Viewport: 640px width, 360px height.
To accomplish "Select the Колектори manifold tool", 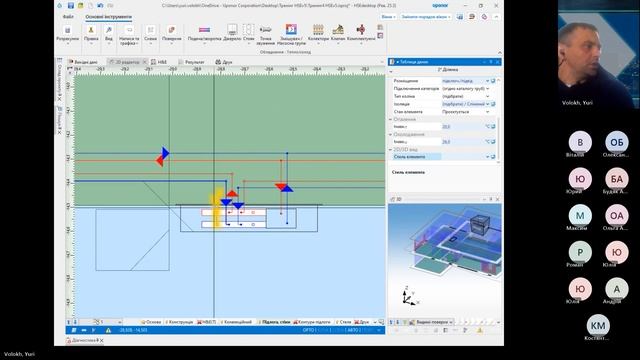I will coord(318,33).
